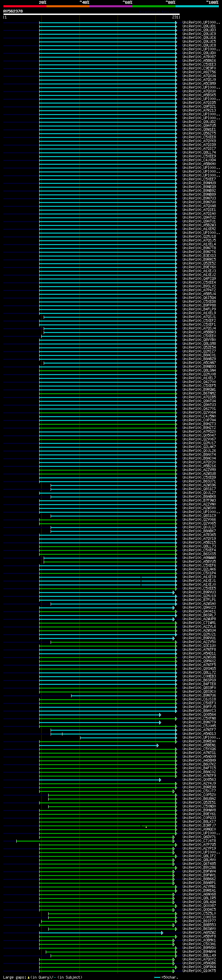Select hit UniRef100_A5BSK5

(199, 95)
